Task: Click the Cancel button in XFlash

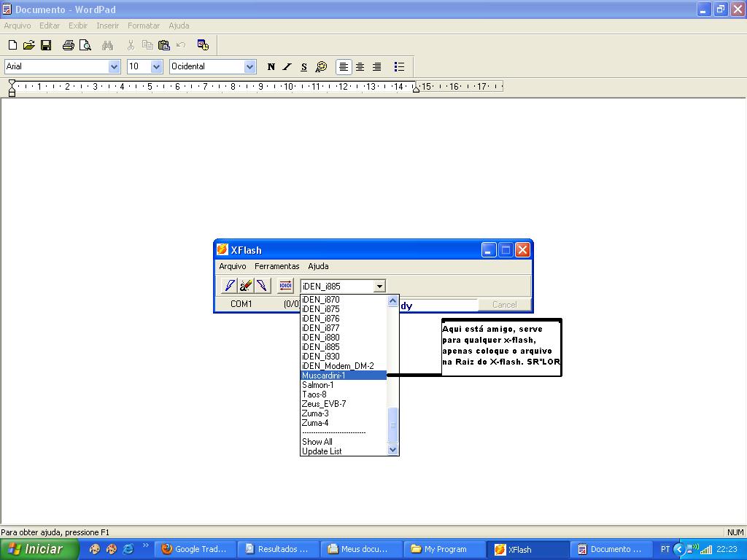Action: 504,305
